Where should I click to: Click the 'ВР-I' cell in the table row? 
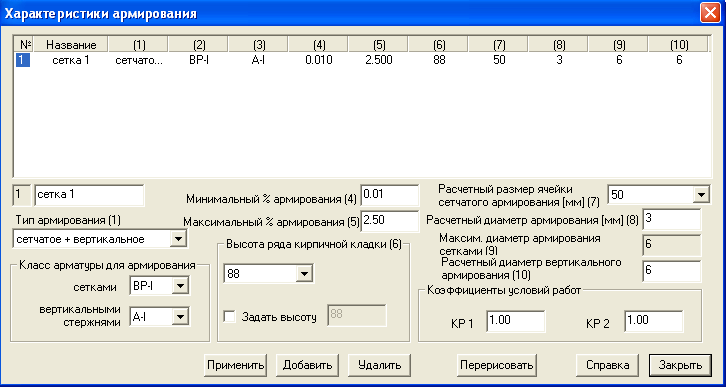point(198,60)
